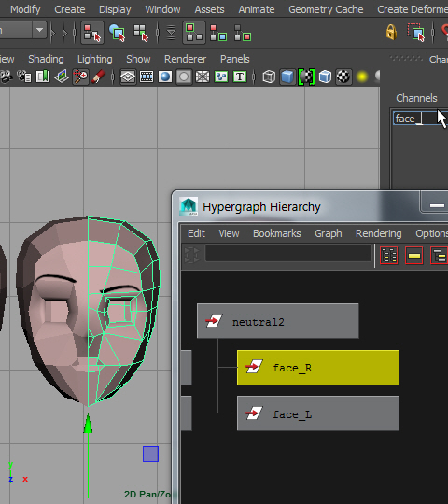The height and width of the screenshot is (504, 448).
Task: Click the smooth shade all blue cube
Action: [x=287, y=77]
